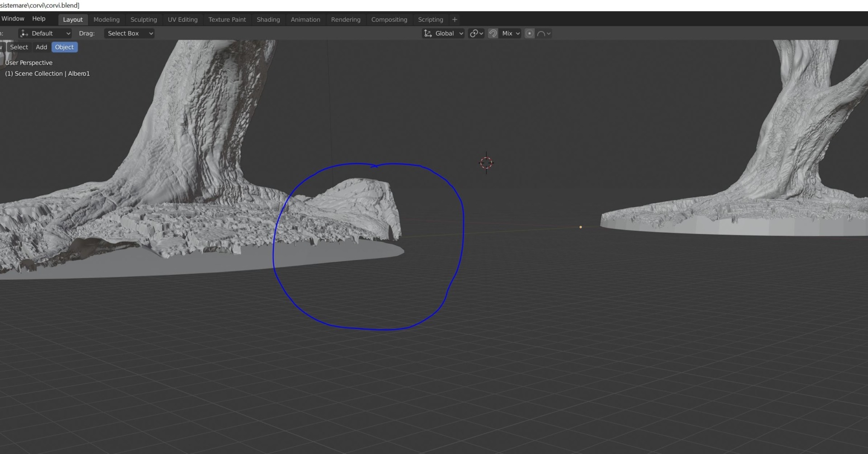This screenshot has width=868, height=454.
Task: Open the Global transform orientation dropdown
Action: (x=443, y=33)
